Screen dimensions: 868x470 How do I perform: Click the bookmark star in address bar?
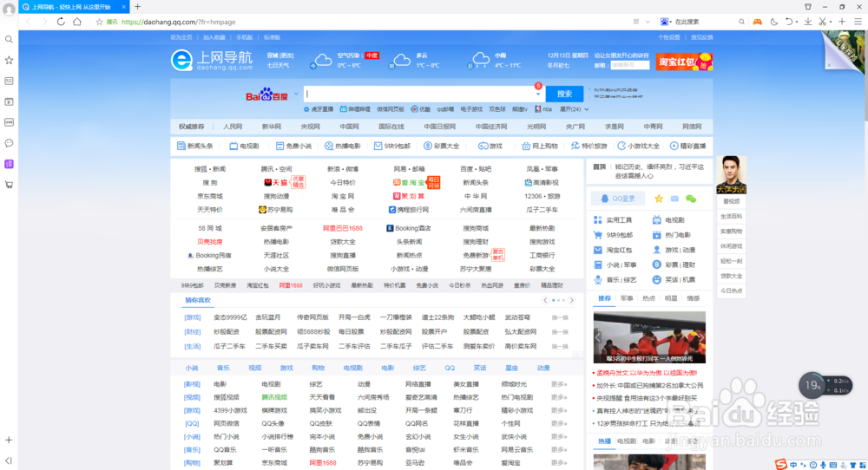[99, 22]
